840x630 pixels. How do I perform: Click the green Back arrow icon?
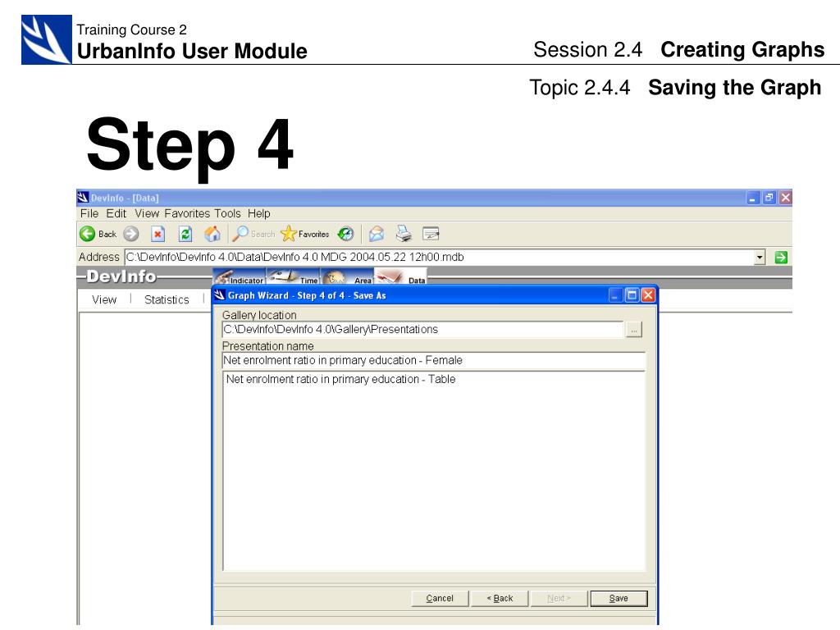point(87,234)
